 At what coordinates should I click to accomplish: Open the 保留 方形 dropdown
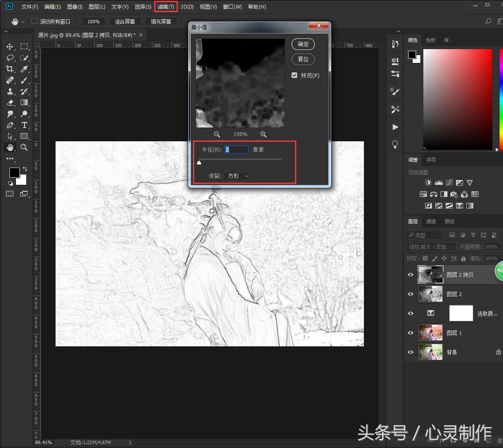point(236,176)
